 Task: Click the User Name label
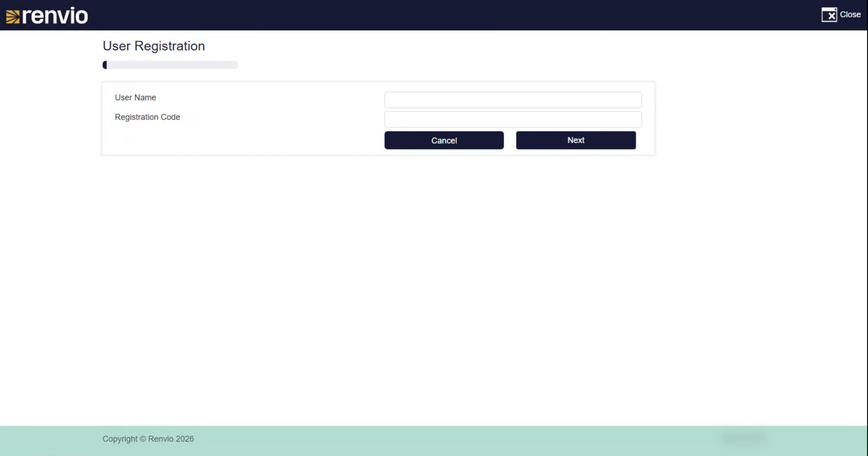point(135,98)
